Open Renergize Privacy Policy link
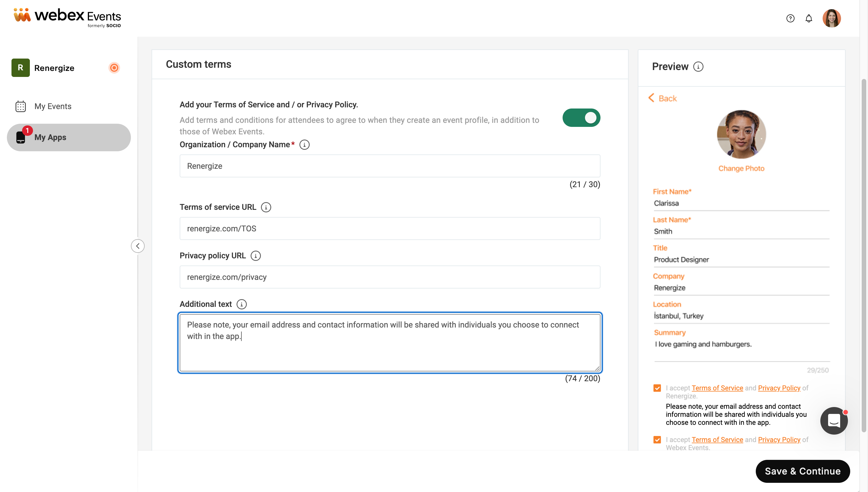868x492 pixels. [x=779, y=388]
